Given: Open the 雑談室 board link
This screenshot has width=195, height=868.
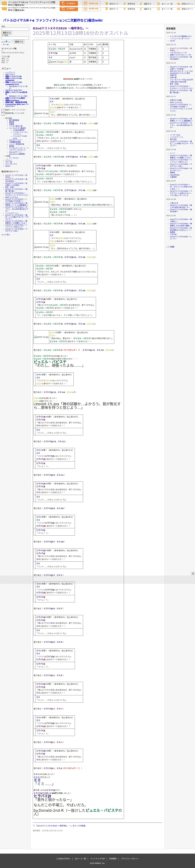Looking at the screenshot, I should (12, 122).
